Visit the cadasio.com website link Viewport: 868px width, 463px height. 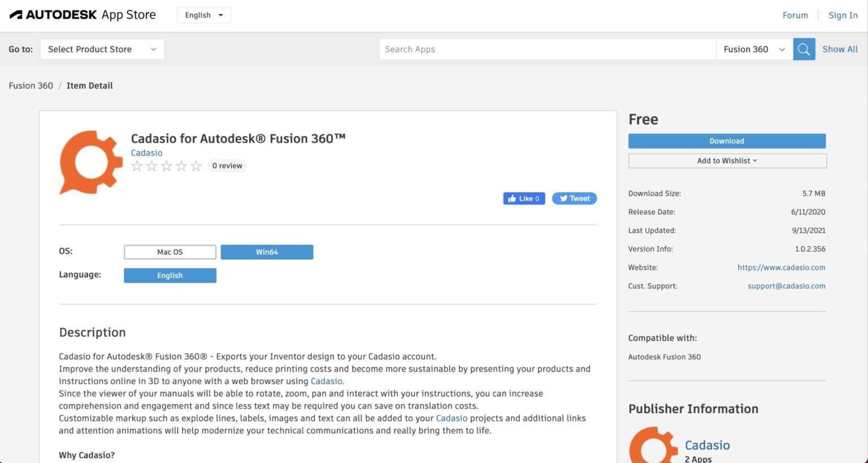pos(782,267)
